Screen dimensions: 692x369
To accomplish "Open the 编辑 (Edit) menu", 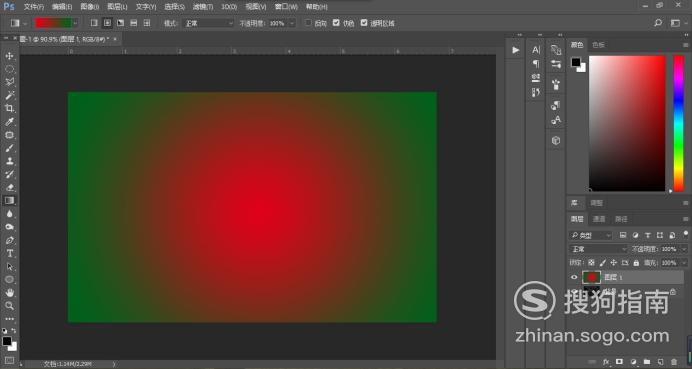I will point(62,7).
